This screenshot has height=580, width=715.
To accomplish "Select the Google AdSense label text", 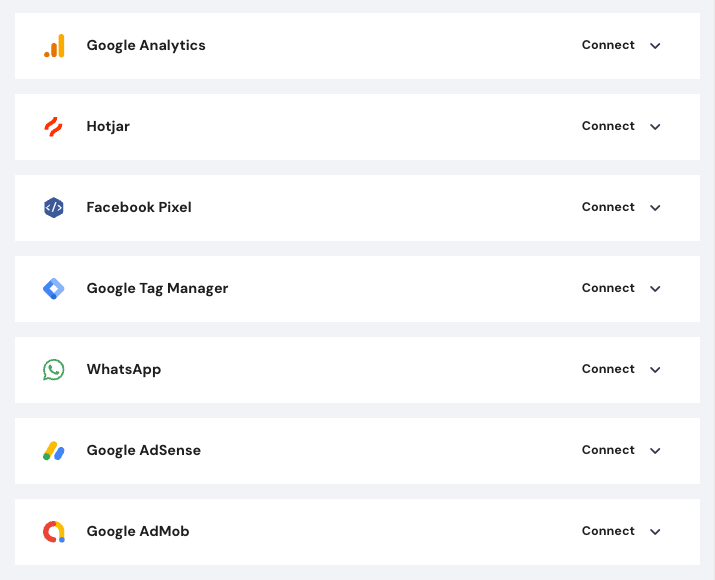I will click(143, 450).
